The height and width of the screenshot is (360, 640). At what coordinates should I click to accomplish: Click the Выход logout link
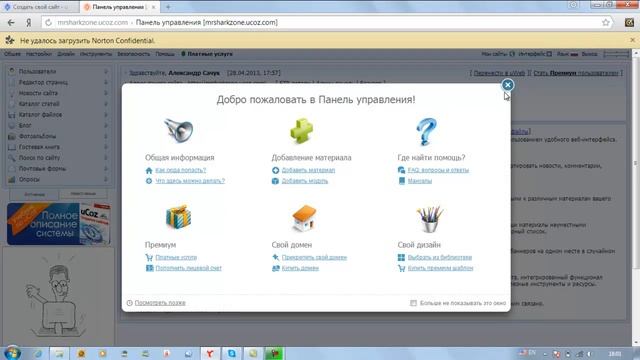coord(589,54)
